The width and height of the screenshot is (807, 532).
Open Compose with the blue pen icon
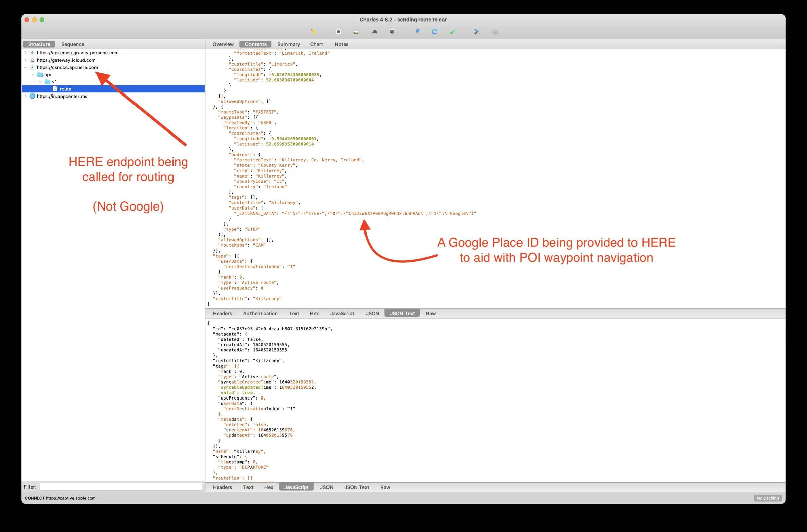point(417,32)
